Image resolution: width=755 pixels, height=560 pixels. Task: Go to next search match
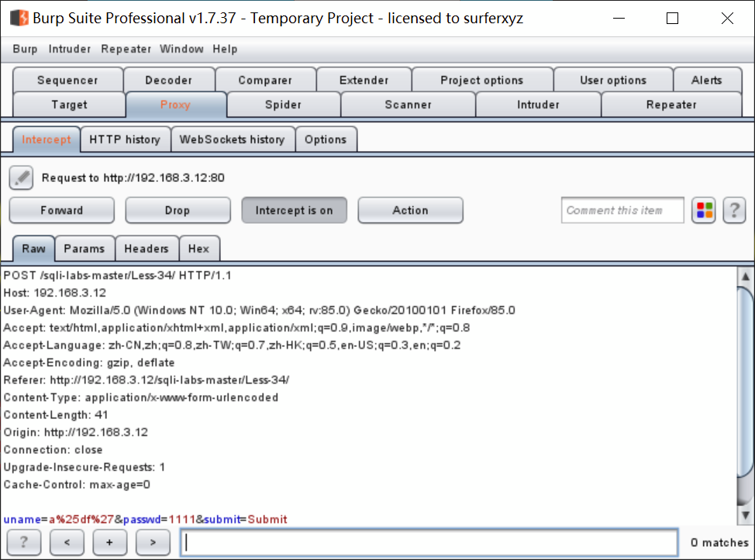[x=153, y=542]
